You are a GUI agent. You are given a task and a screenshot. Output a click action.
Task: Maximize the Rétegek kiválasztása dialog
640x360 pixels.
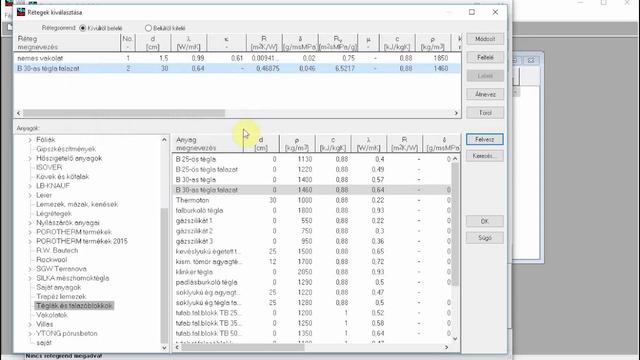(x=472, y=12)
